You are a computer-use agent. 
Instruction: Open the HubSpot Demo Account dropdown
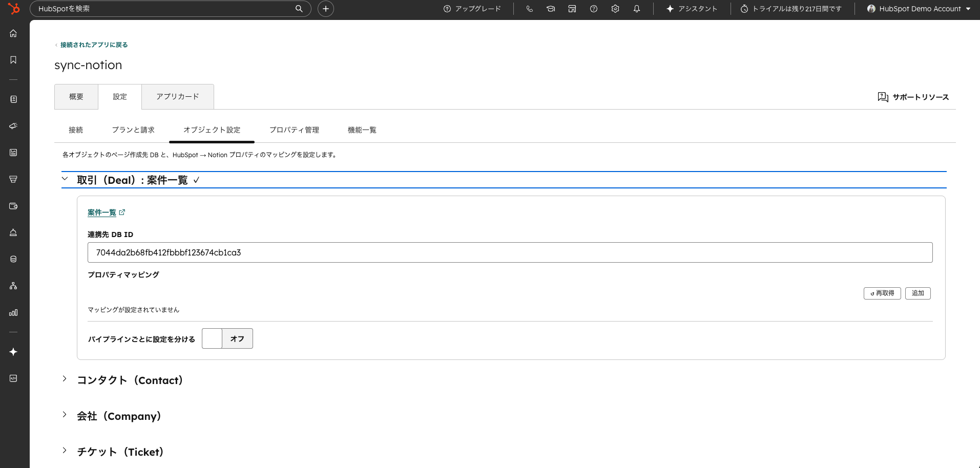click(x=919, y=9)
